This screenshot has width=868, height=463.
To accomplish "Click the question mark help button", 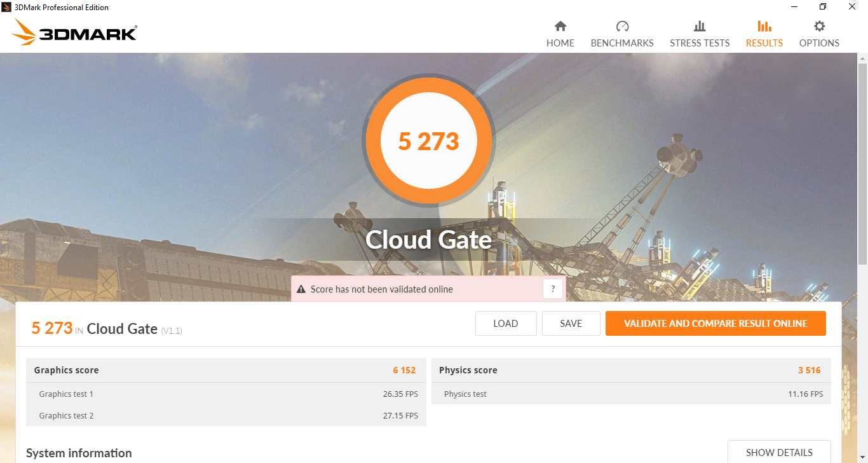I will tap(553, 289).
